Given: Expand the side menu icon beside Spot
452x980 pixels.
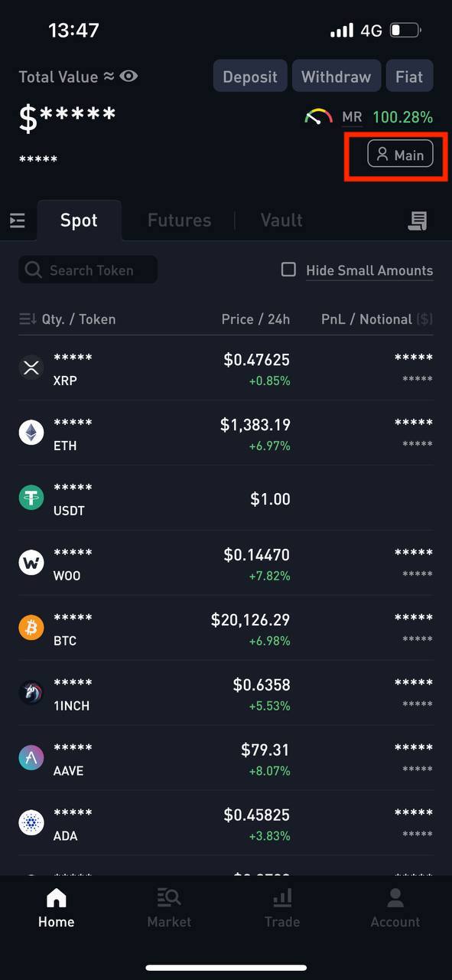Looking at the screenshot, I should [x=18, y=221].
